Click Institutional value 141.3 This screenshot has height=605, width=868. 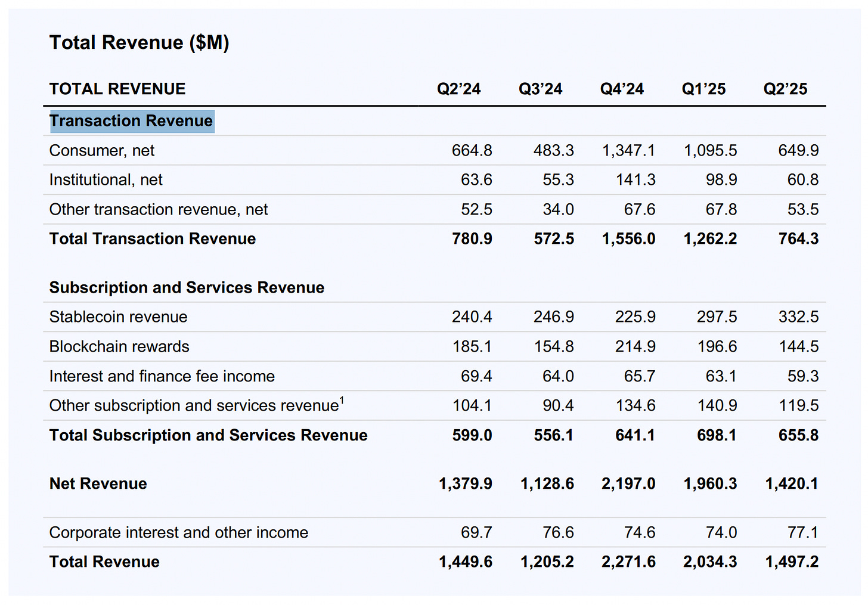tap(635, 180)
